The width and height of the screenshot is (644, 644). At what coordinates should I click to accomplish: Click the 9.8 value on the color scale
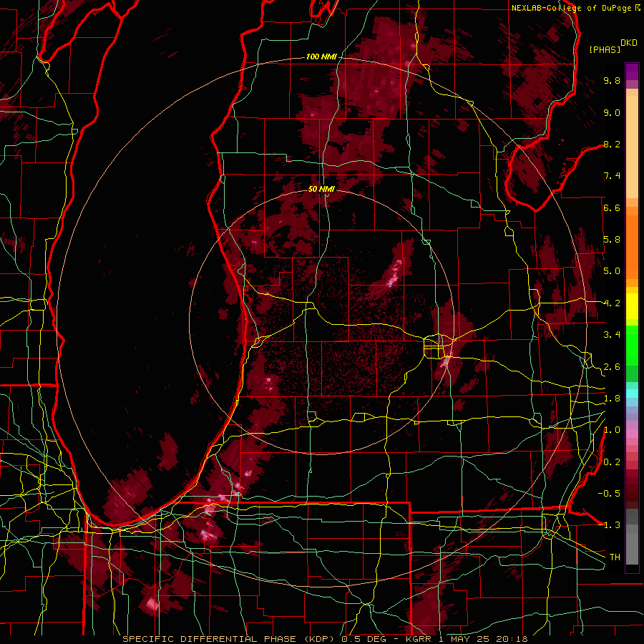(612, 80)
